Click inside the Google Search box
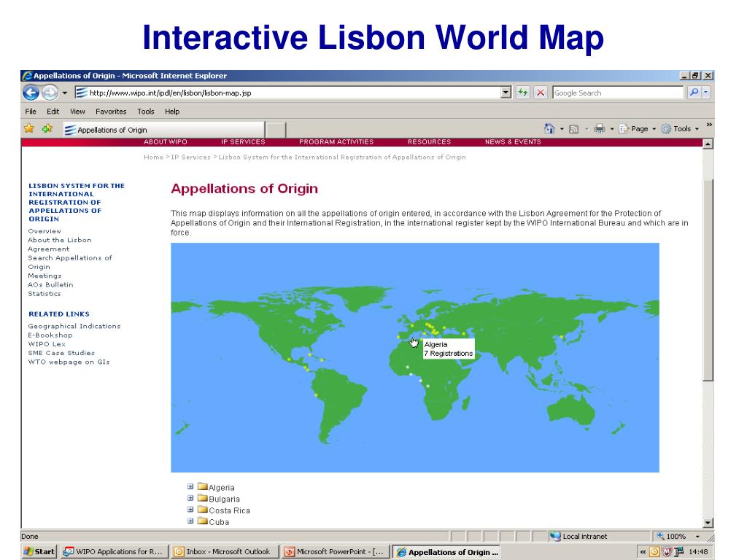The width and height of the screenshot is (747, 560). tap(618, 93)
